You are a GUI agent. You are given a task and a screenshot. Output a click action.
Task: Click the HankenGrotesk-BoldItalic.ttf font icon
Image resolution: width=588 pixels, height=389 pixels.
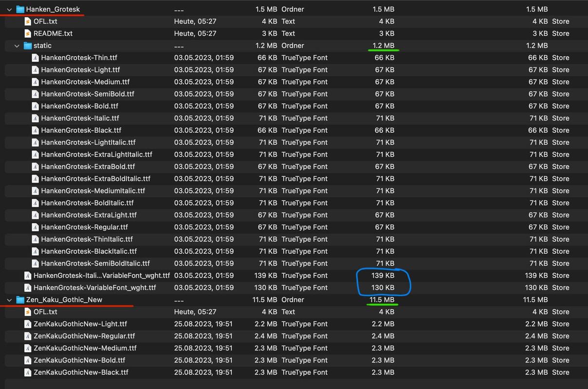[35, 203]
